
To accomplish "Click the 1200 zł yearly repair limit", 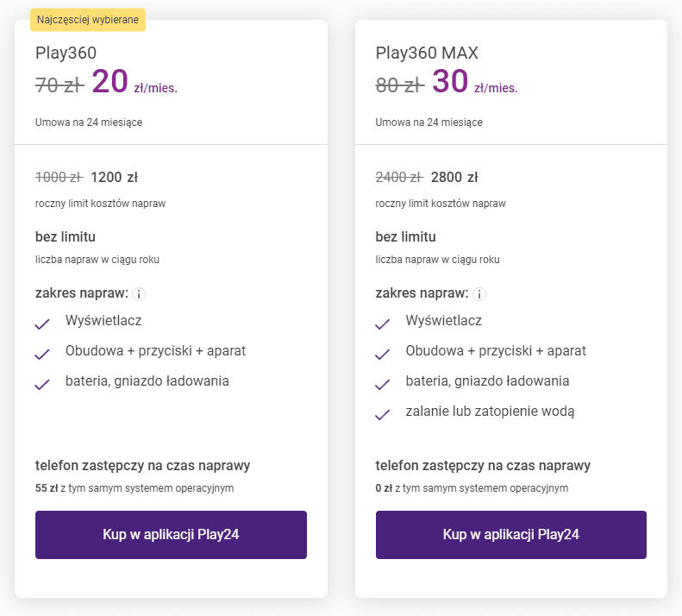I will 114,178.
